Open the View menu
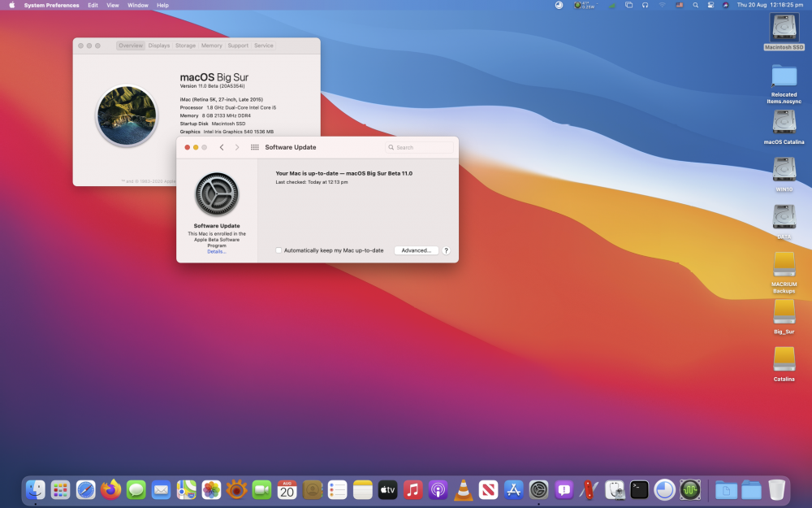 pos(112,5)
